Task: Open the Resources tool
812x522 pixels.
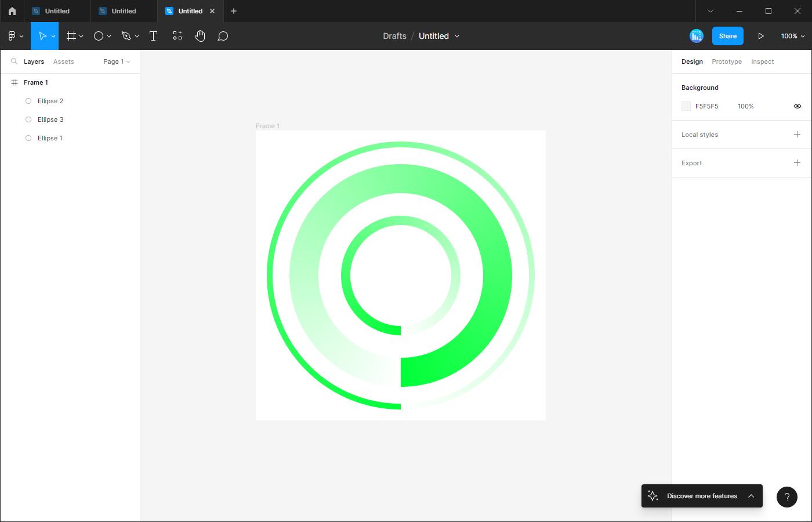Action: click(x=177, y=36)
